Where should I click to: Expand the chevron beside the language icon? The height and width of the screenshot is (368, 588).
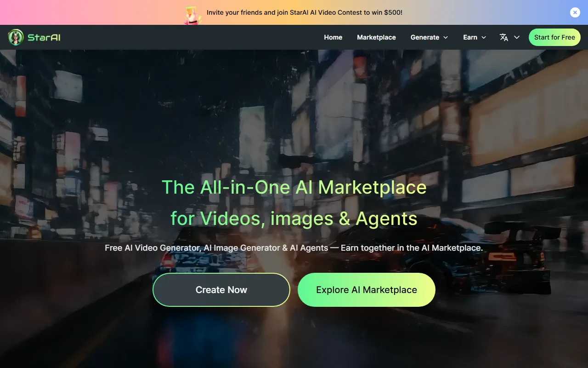click(517, 37)
